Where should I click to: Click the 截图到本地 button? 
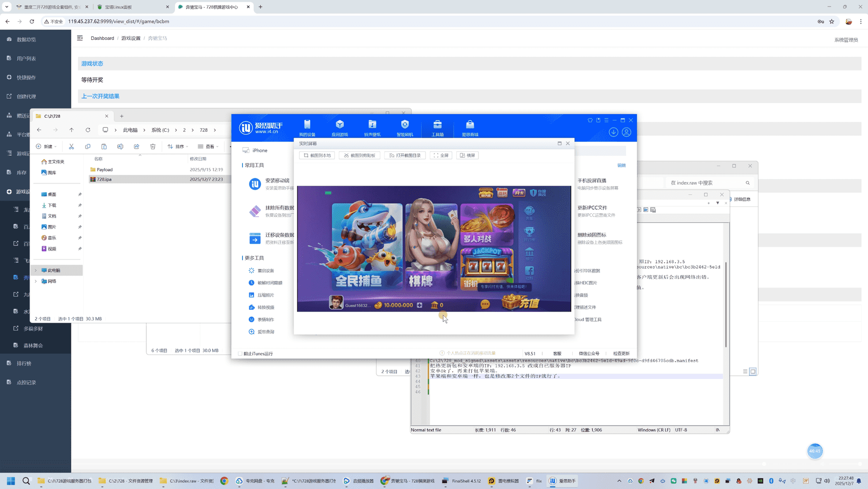(x=317, y=155)
